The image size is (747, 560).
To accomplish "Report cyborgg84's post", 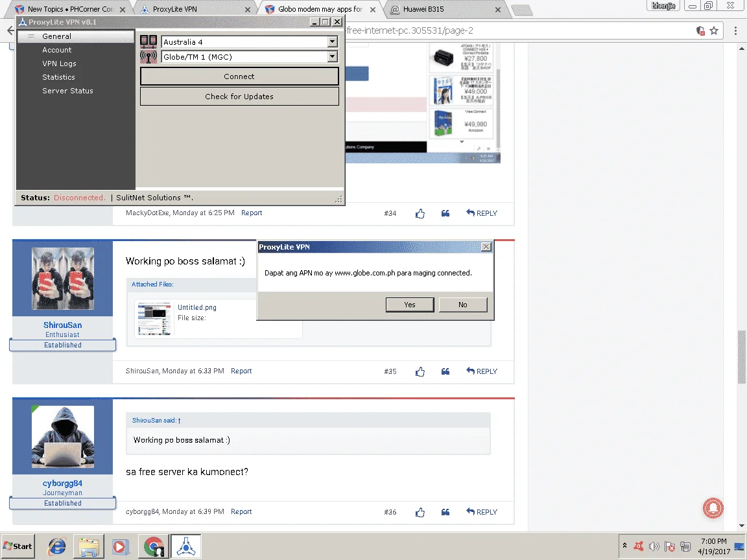I will [x=241, y=511].
